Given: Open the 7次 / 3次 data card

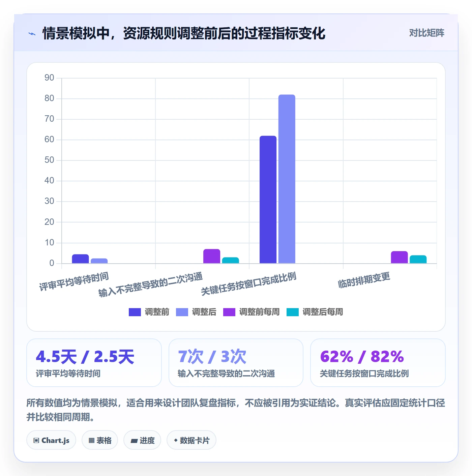Looking at the screenshot, I should [236, 363].
